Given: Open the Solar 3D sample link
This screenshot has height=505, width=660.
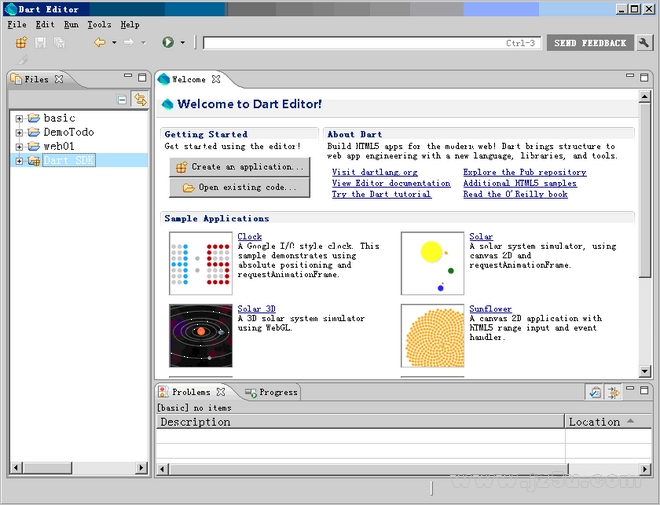Looking at the screenshot, I should click(256, 309).
